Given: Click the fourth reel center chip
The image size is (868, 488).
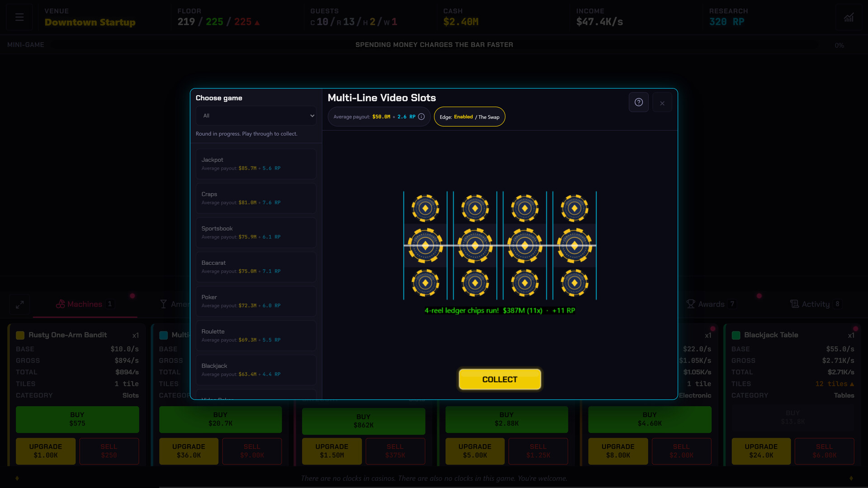Looking at the screenshot, I should click(x=575, y=246).
